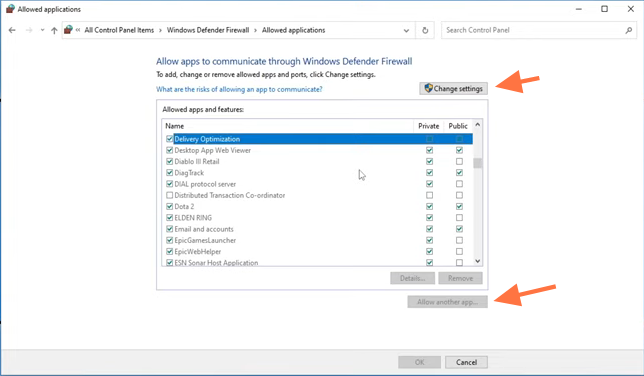This screenshot has height=376, width=644.
Task: Refresh the Allowed applications page
Action: (425, 30)
